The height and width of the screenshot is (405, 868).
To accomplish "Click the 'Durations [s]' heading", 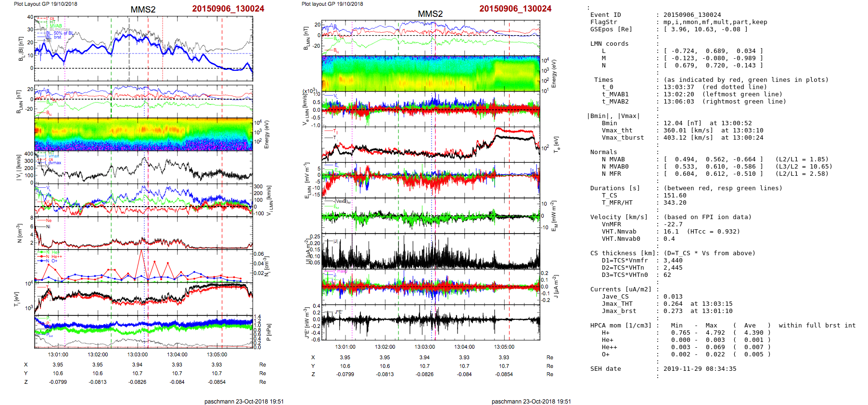I will [615, 188].
